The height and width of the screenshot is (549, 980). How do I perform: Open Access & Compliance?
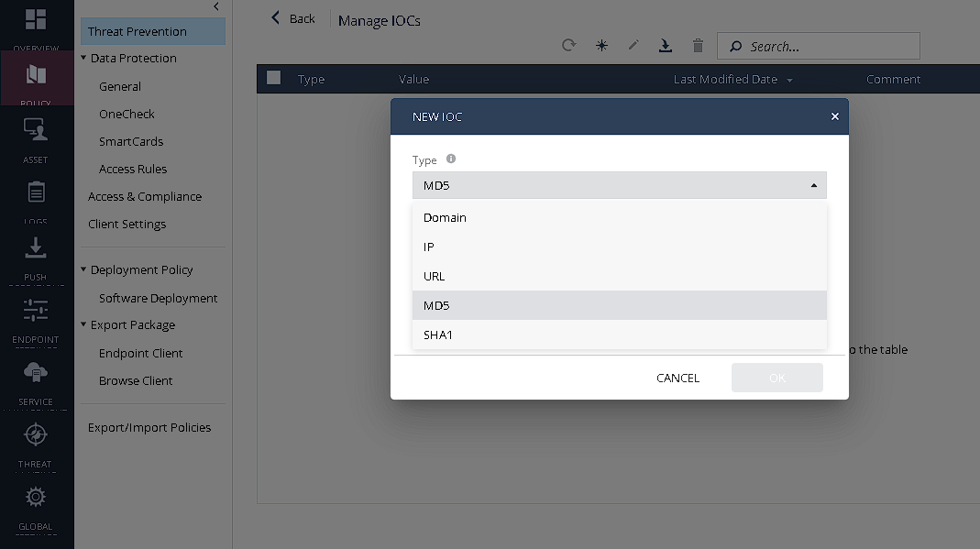[x=144, y=196]
